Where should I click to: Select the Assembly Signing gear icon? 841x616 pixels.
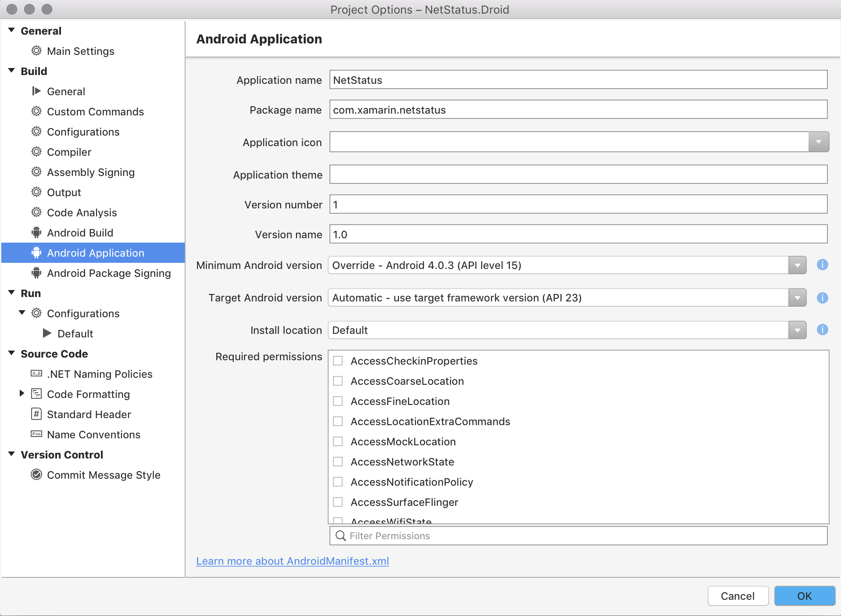36,172
